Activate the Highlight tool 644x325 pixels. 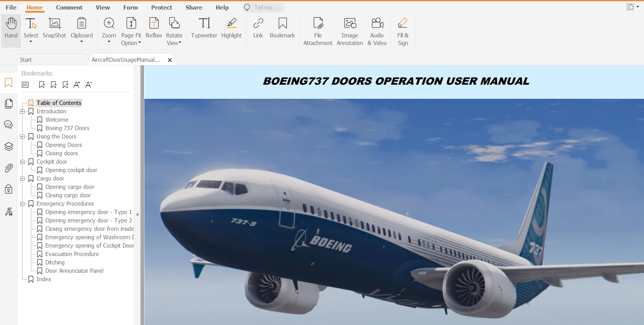231,28
